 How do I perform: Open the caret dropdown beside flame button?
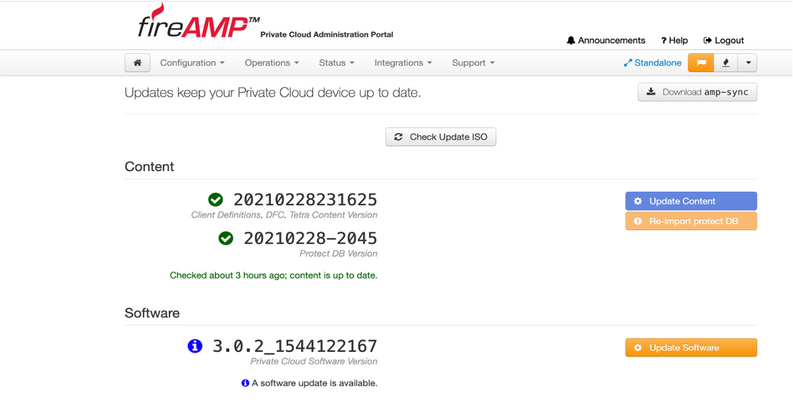[x=748, y=63]
